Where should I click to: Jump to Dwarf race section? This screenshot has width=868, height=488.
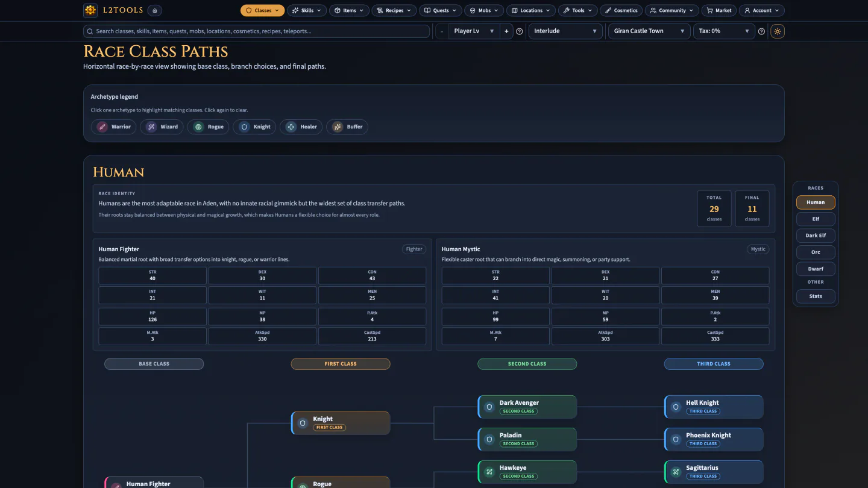tap(816, 269)
